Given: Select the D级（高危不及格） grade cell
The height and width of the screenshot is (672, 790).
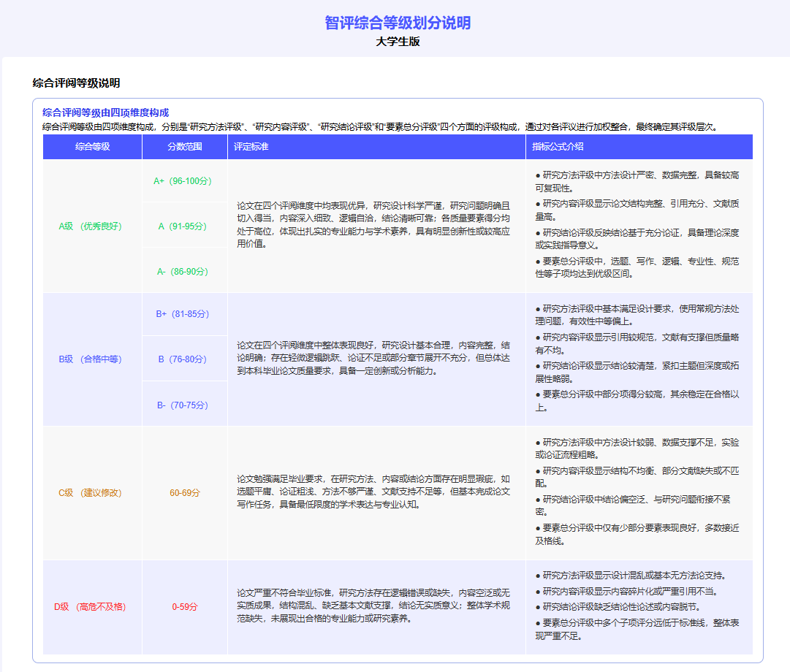Looking at the screenshot, I should click(92, 607).
